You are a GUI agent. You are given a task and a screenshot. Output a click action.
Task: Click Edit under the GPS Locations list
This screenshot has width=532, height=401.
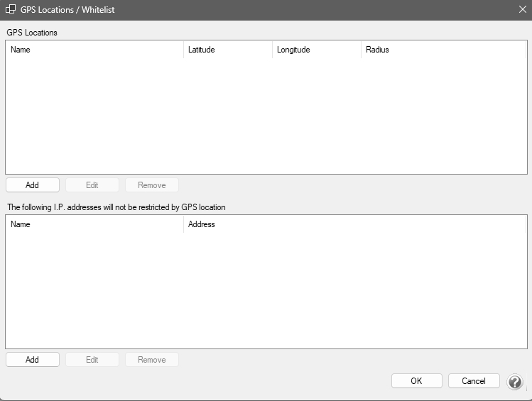[x=92, y=185]
